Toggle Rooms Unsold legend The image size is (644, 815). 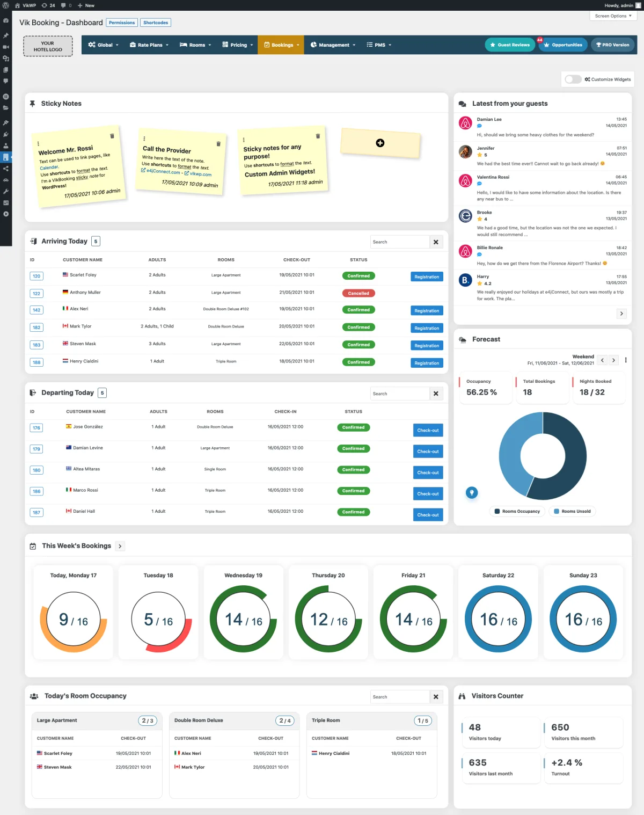click(572, 512)
